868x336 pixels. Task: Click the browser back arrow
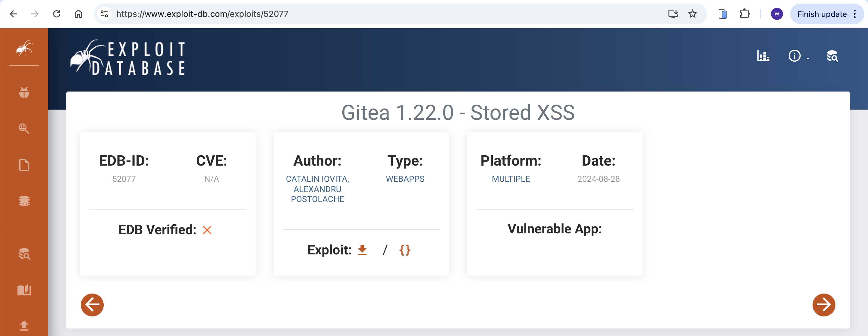pos(14,14)
